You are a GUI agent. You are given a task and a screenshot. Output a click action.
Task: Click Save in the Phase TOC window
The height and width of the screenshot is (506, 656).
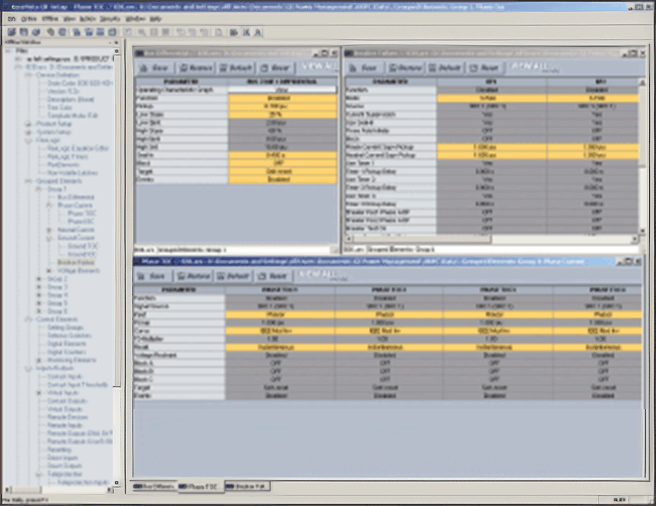pos(152,276)
